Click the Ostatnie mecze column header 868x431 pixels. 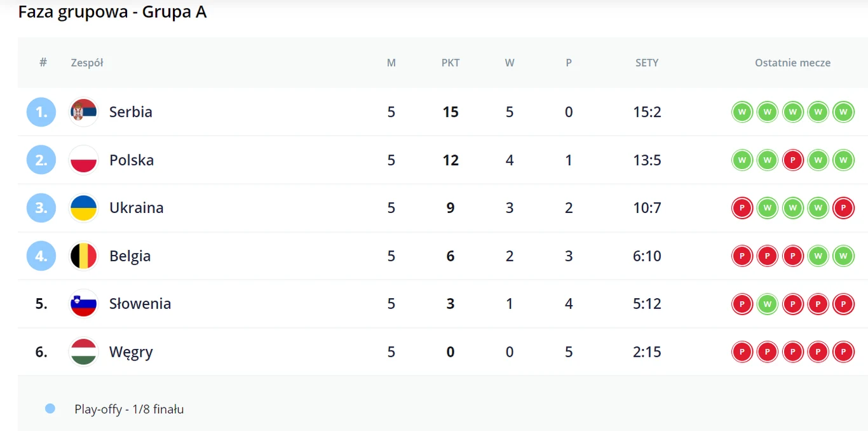coord(792,63)
